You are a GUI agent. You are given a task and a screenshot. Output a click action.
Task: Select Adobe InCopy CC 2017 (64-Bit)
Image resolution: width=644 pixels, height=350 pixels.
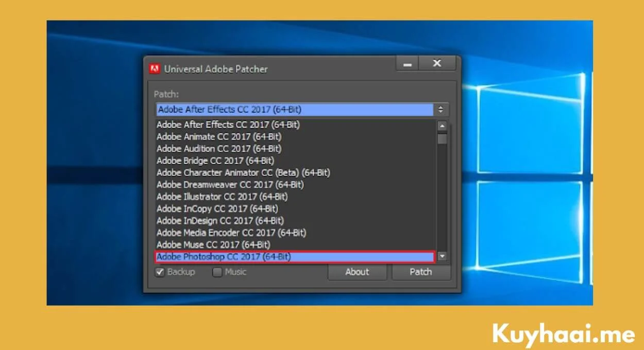[x=296, y=208]
